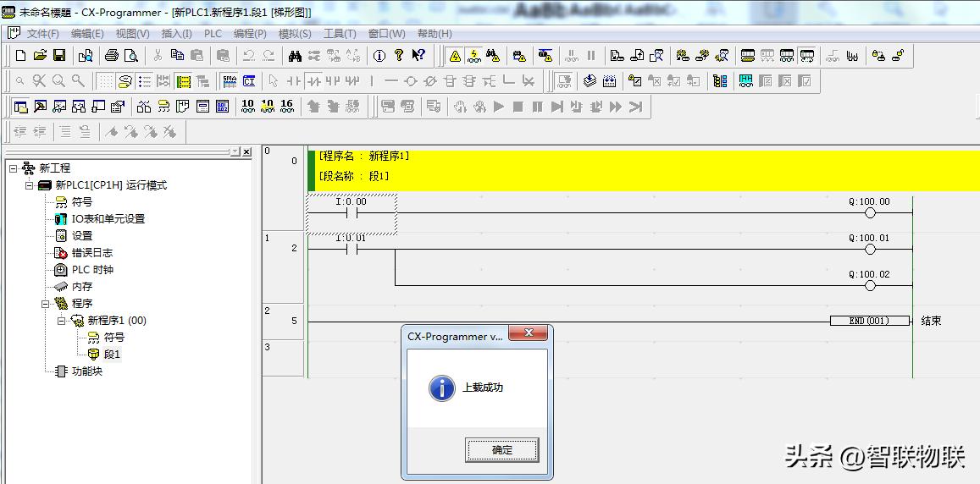
Task: Collapse the 新PLC1[CP1H] node
Action: tap(30, 184)
